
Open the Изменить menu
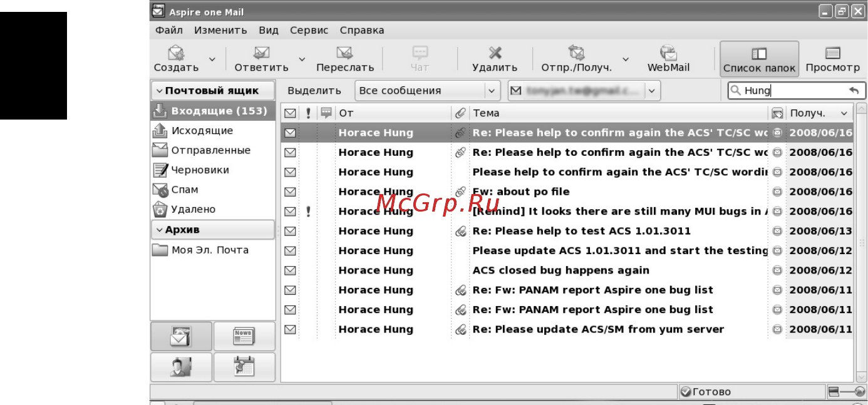pos(220,30)
